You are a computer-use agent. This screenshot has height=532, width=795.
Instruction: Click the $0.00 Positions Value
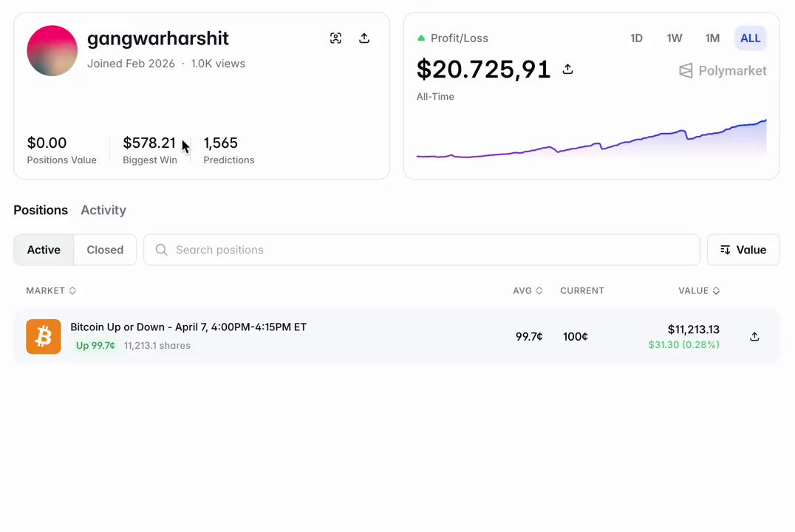point(47,143)
